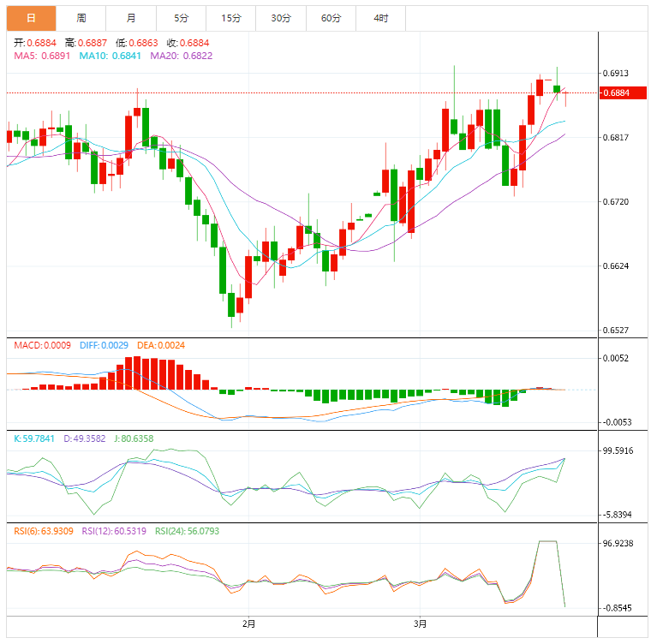Click the 0.6913 price axis label
The image size is (657, 644).
pos(616,74)
